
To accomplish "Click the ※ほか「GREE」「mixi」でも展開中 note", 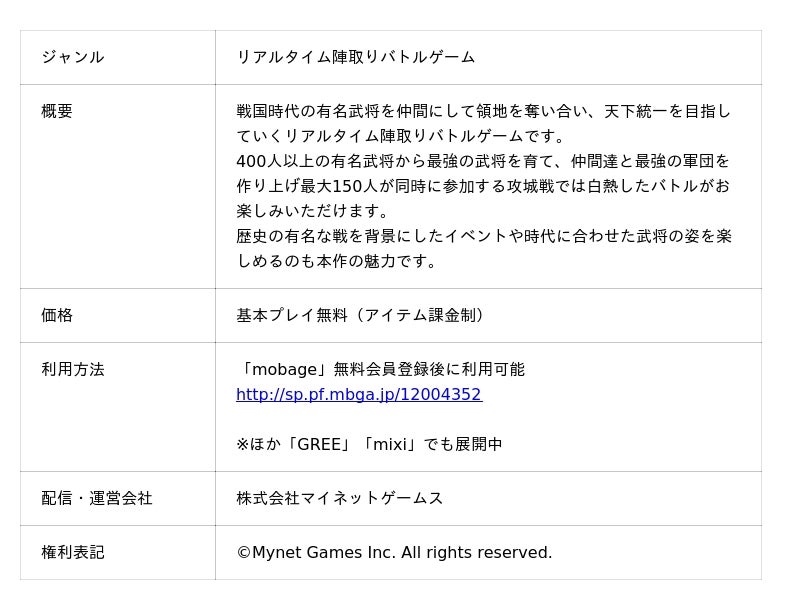I will (x=369, y=444).
